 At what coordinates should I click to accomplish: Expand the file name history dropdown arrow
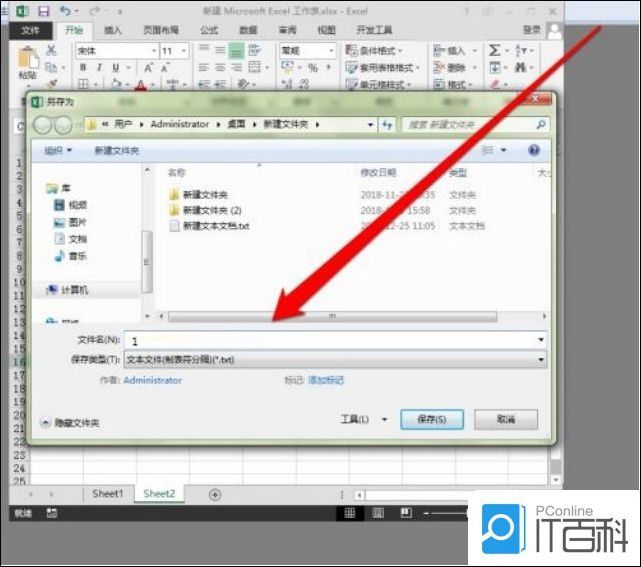click(541, 340)
